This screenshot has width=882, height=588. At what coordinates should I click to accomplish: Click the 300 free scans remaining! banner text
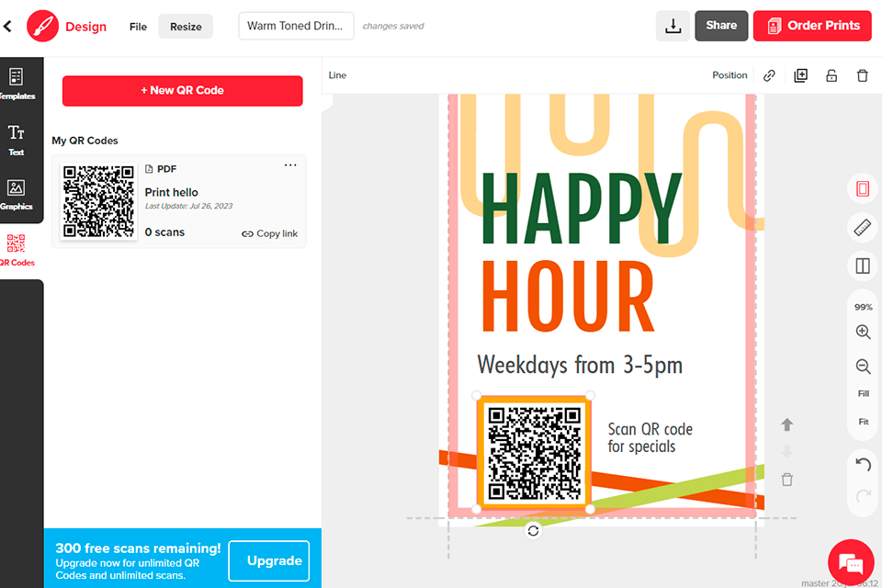coord(138,548)
